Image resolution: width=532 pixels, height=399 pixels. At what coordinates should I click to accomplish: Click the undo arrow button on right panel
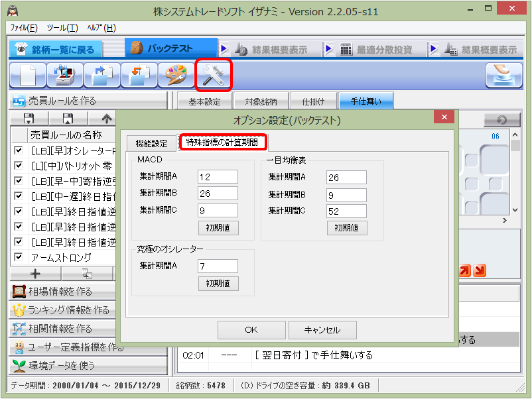click(501, 120)
